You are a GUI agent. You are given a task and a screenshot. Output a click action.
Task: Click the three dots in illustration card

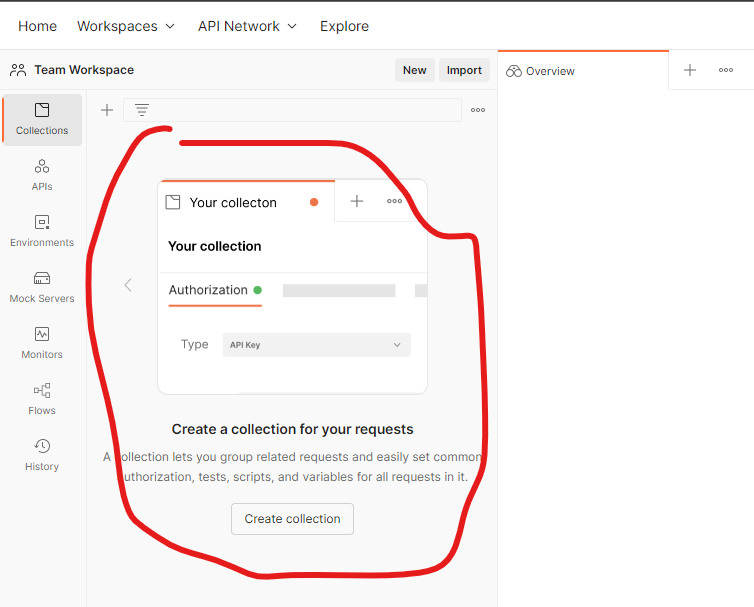[394, 201]
